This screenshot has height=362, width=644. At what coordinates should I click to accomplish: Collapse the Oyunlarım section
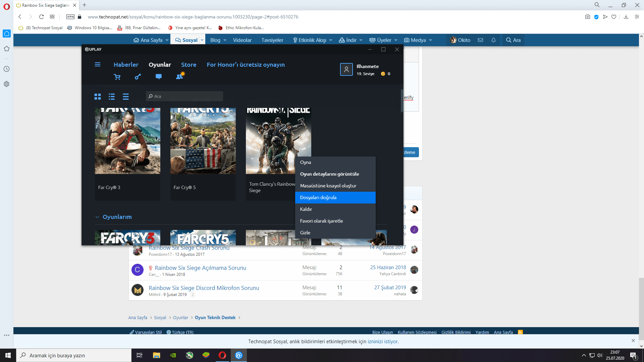tap(97, 217)
